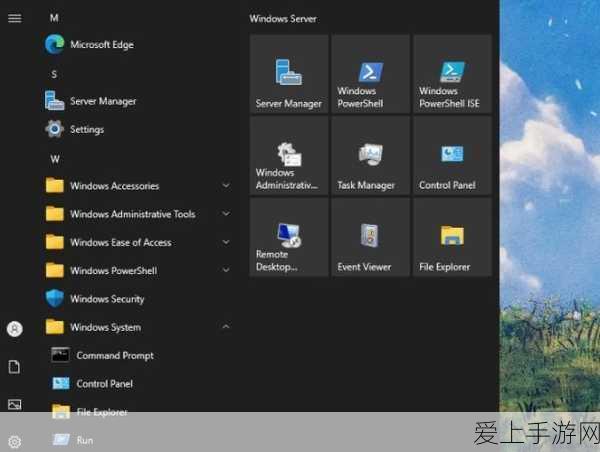
Task: Click the letter M section header
Action: click(x=54, y=18)
